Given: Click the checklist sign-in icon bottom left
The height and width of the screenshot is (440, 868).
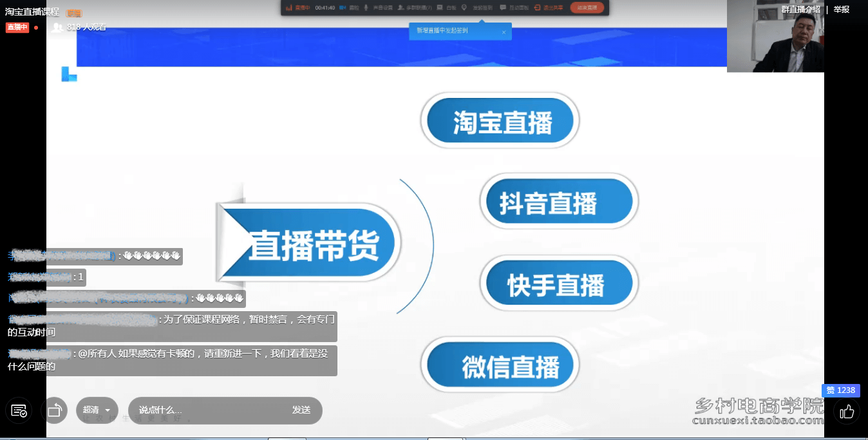Looking at the screenshot, I should point(19,410).
